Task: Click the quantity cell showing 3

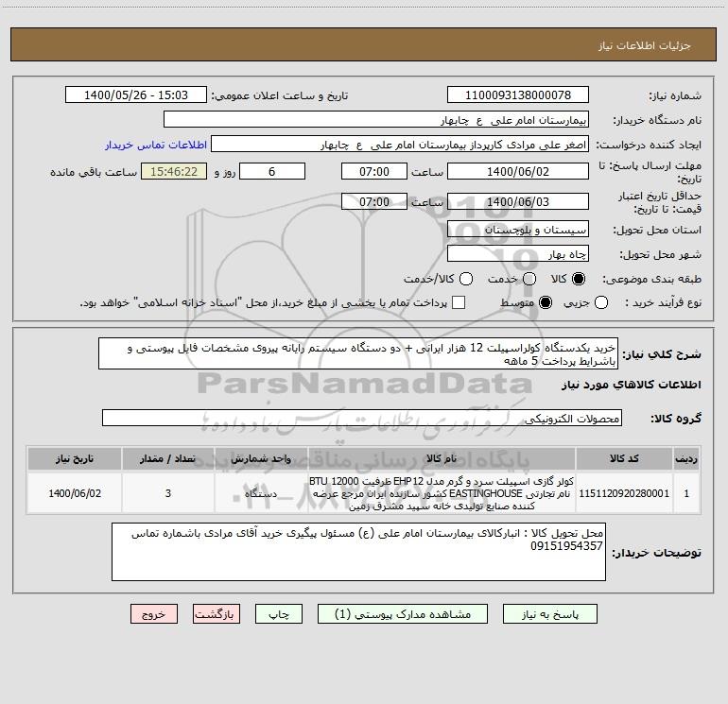Action: click(x=168, y=493)
